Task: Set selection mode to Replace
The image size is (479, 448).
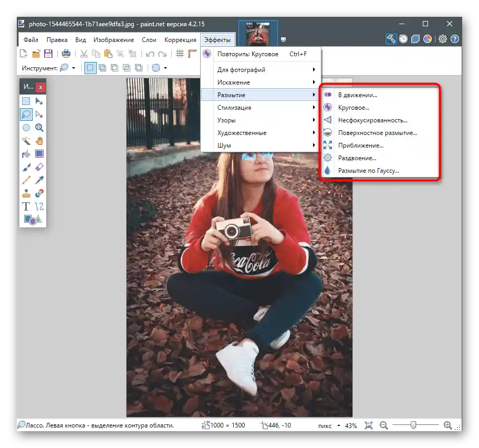Action: pyautogui.click(x=90, y=68)
